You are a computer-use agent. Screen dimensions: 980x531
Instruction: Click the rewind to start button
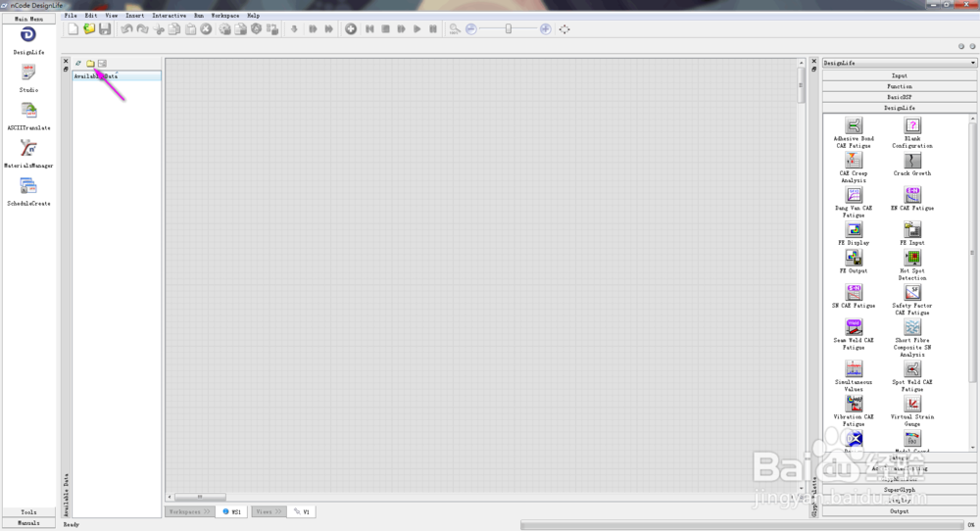click(370, 28)
